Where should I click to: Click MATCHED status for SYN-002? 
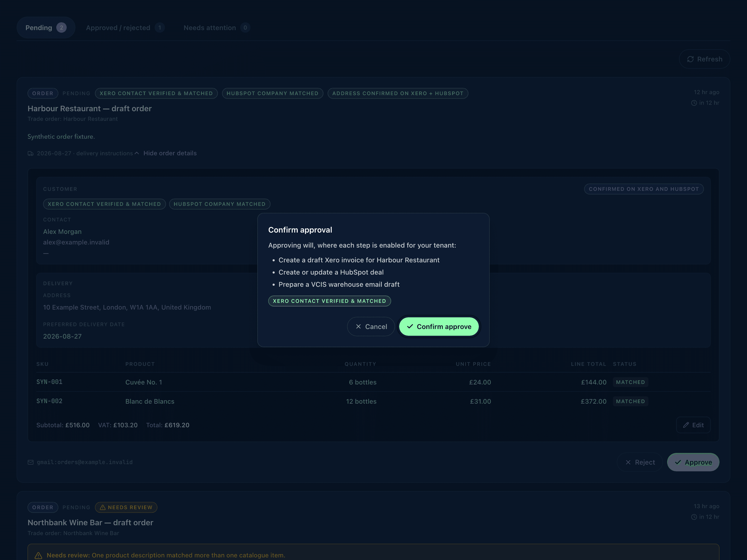click(x=630, y=401)
